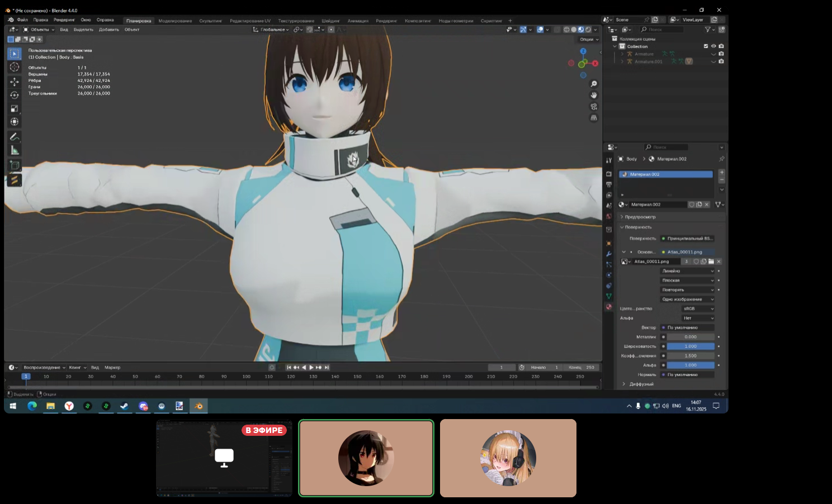Screen dimensions: 832x504
Task: Open the Object Data green triangle tab
Action: tap(609, 296)
